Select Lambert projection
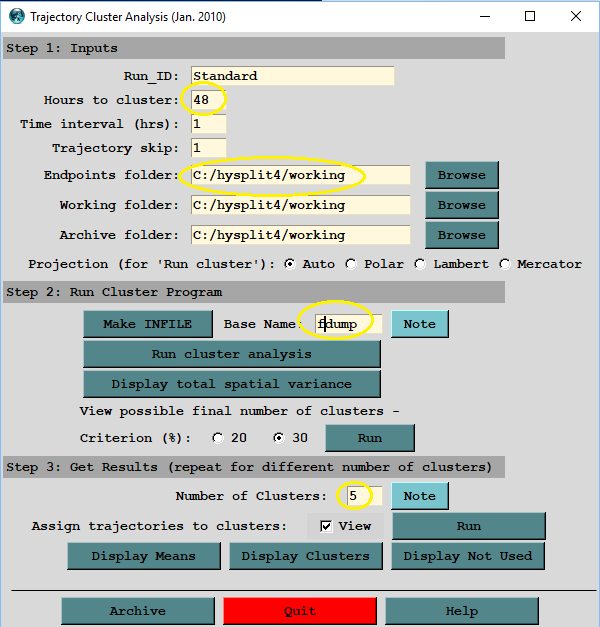The image size is (600, 627). coord(420,264)
